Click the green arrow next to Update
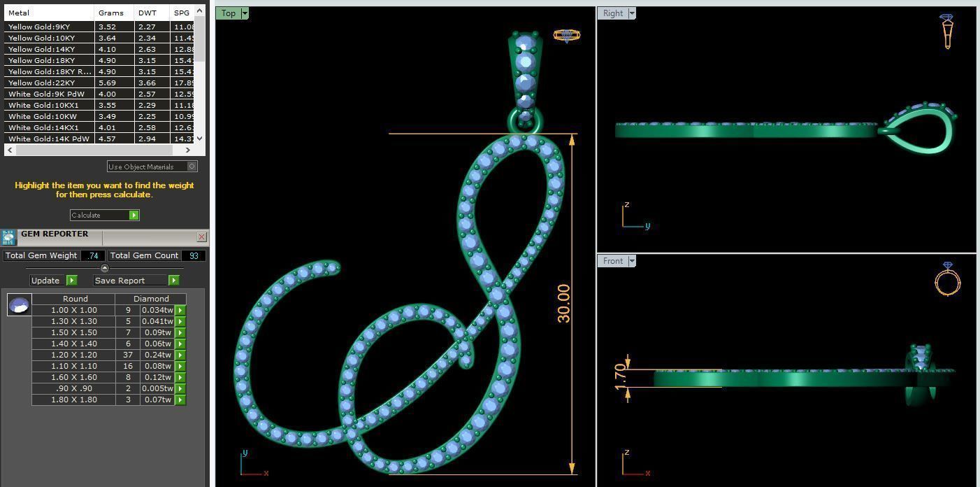 pos(71,280)
